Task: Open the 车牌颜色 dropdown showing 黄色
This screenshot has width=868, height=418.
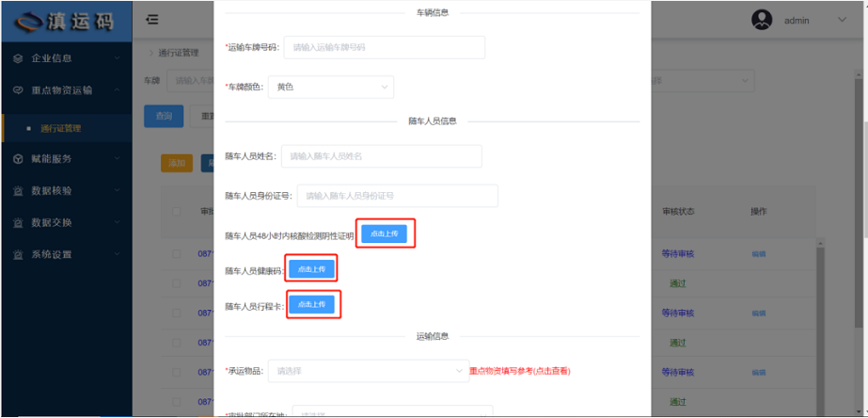Action: tap(331, 87)
